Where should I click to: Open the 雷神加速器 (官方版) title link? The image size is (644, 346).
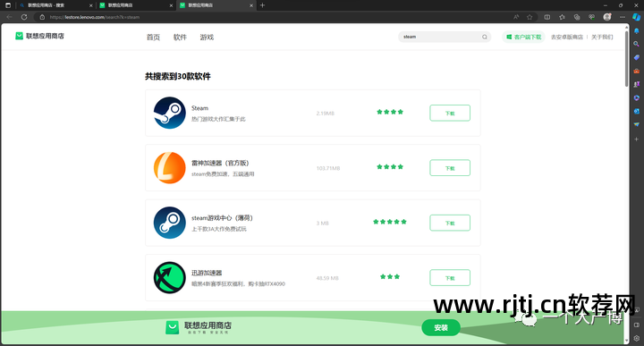(220, 163)
